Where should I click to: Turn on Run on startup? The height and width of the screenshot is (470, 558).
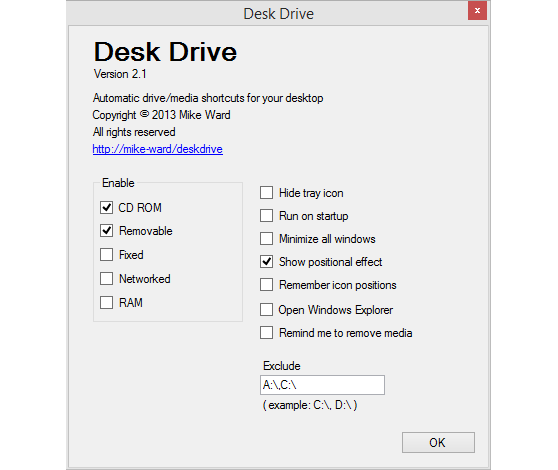[x=267, y=216]
